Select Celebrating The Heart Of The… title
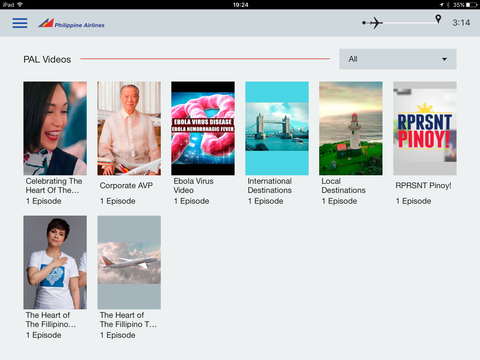Image resolution: width=480 pixels, height=360 pixels. coord(54,186)
